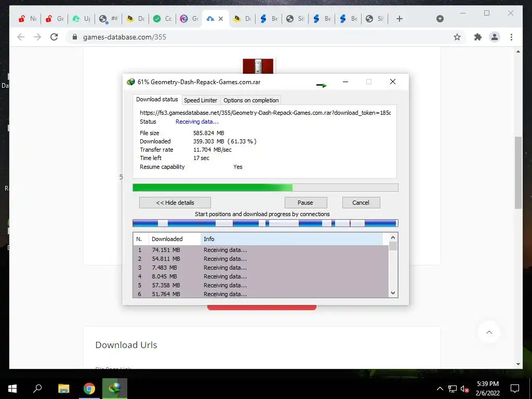Open the Windows Start menu
Viewport: 532px width, 399px height.
[x=12, y=389]
